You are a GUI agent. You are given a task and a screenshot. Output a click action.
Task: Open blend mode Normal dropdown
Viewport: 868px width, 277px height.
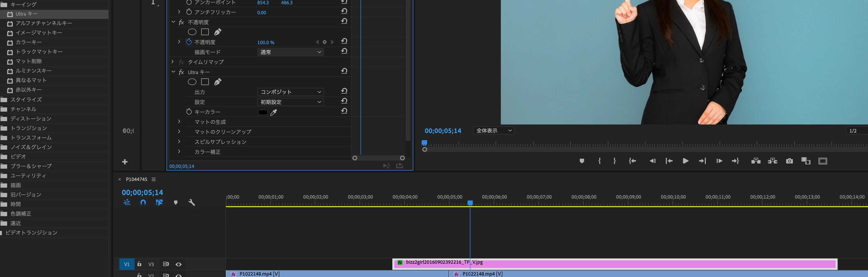click(x=290, y=52)
